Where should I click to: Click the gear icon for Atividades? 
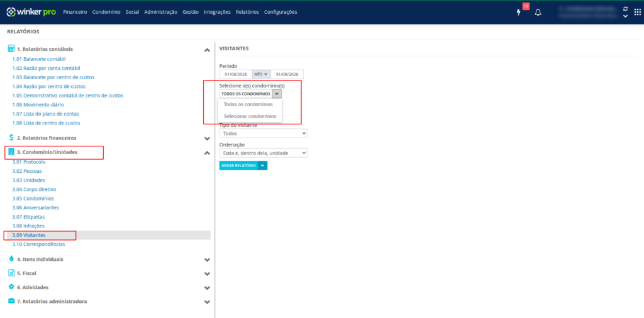tap(11, 287)
